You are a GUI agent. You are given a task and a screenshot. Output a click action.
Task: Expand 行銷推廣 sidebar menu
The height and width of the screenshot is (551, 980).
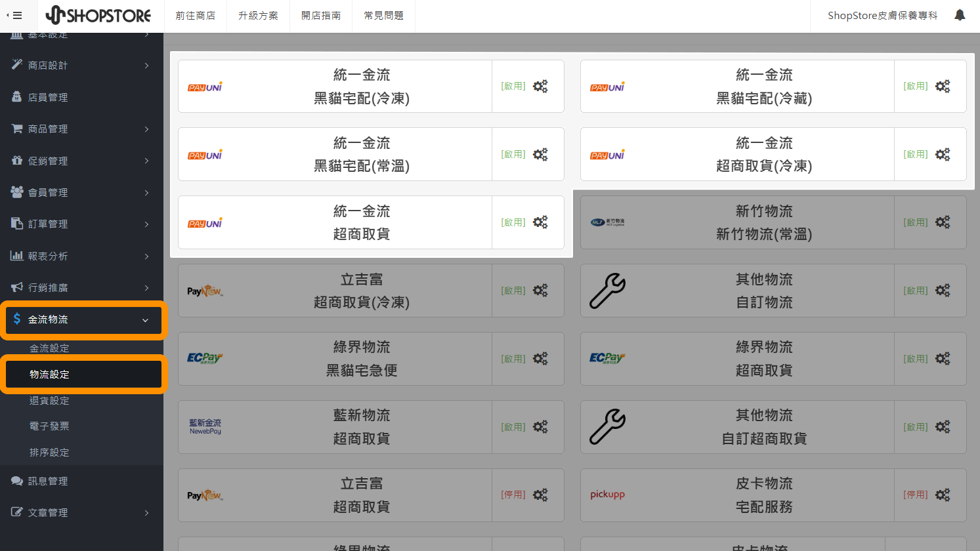81,287
